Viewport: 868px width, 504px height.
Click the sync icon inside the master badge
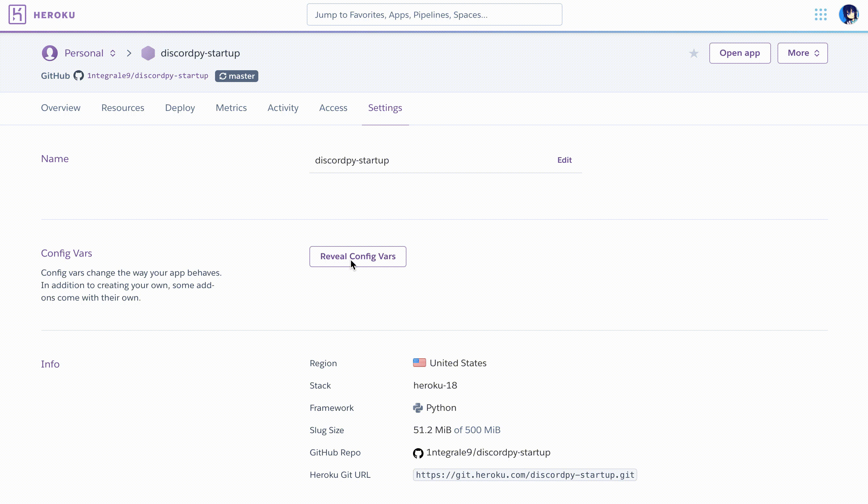pos(223,76)
